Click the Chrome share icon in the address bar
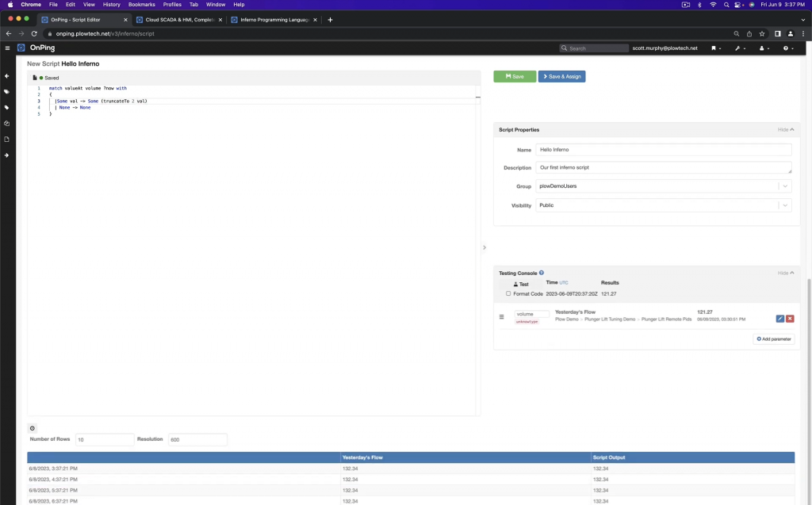This screenshot has width=812, height=505. 749,33
